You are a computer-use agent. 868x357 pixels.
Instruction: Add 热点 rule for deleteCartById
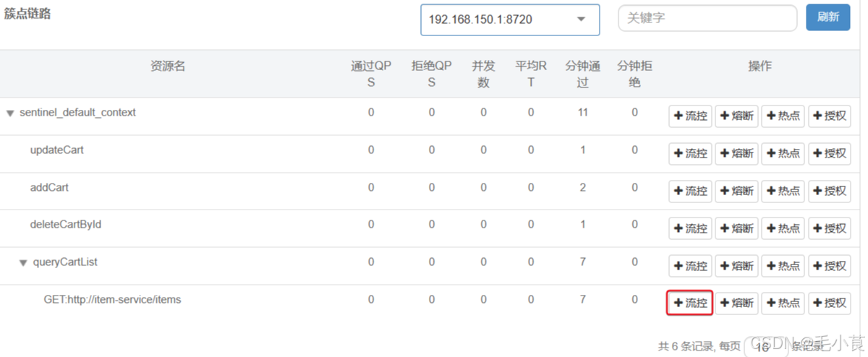click(x=783, y=228)
